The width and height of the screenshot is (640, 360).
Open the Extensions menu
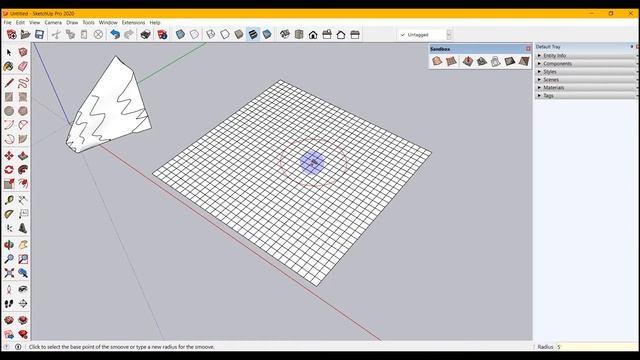[133, 22]
